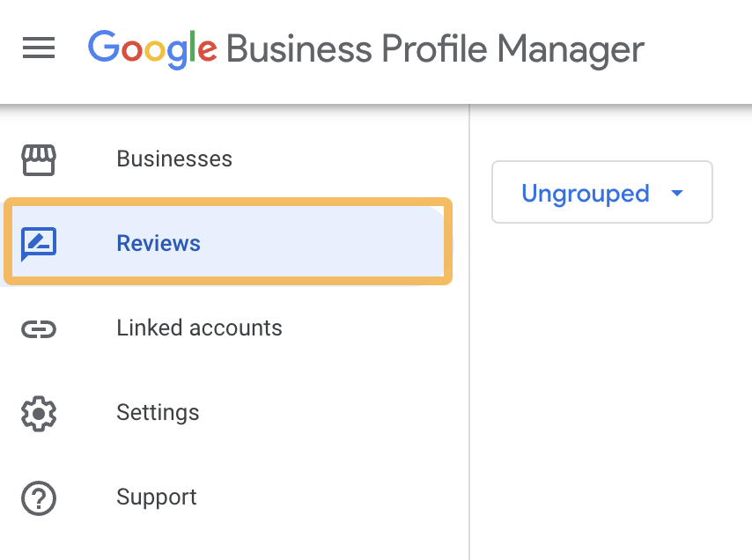
Task: Open the Linked accounts page
Action: coord(199,328)
